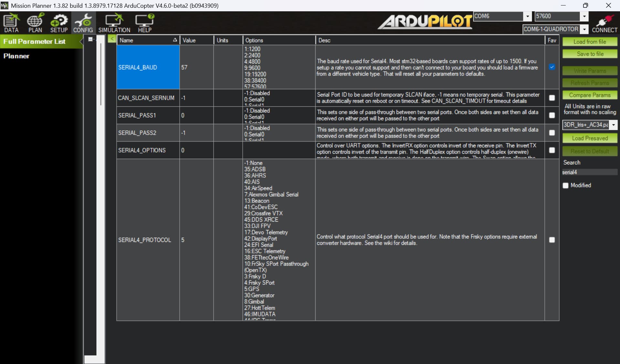Click Save to file button

coord(590,54)
